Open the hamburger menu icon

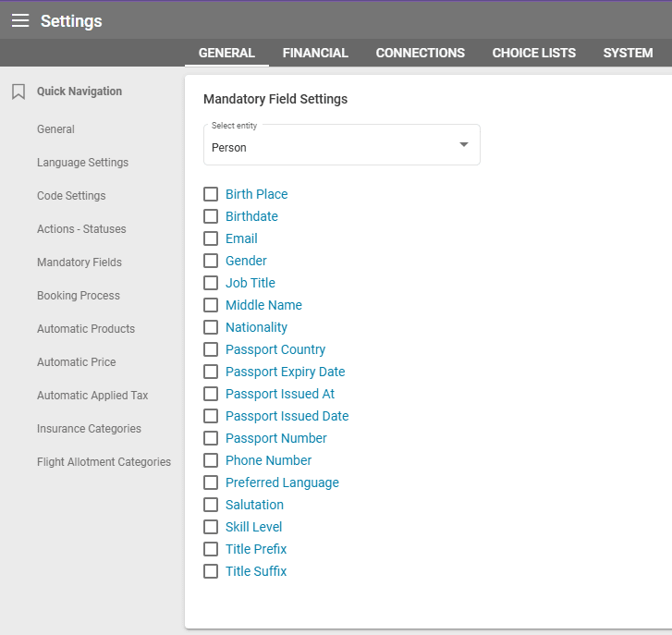pos(20,20)
